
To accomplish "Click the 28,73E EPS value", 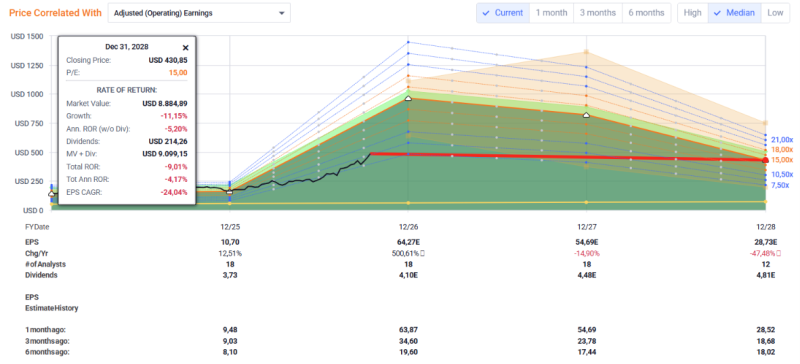I will coord(765,242).
